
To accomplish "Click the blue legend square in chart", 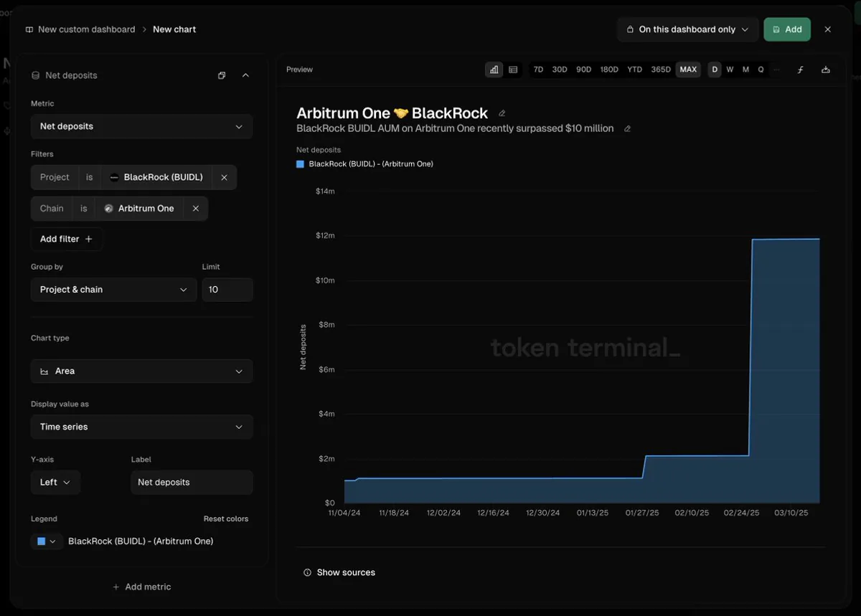I will [x=301, y=164].
